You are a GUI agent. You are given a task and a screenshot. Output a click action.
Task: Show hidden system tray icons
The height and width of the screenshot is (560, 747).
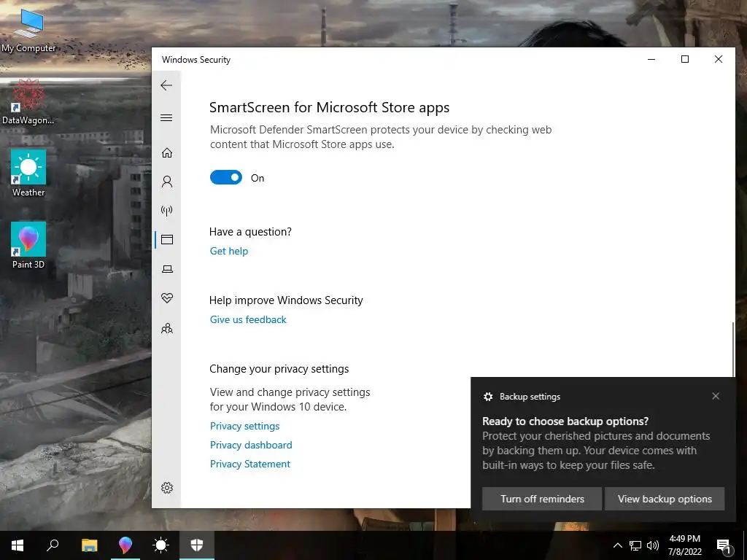click(617, 545)
